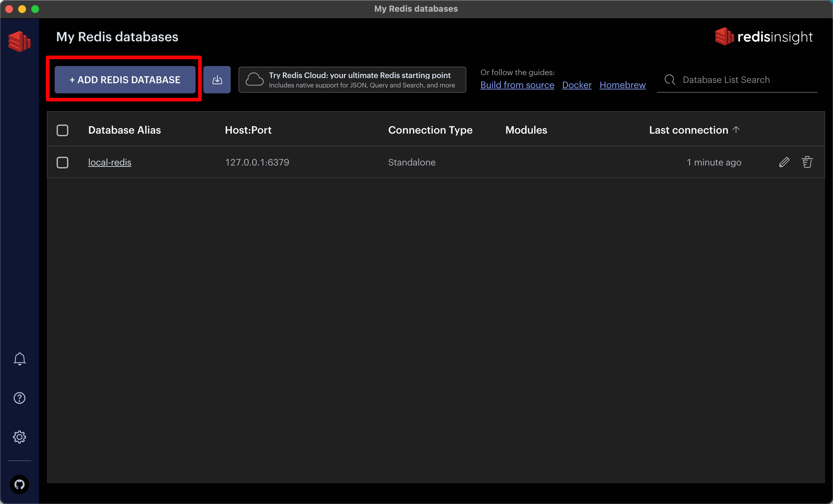
Task: Click the cloud icon in the Redis Cloud banner
Action: pos(254,80)
